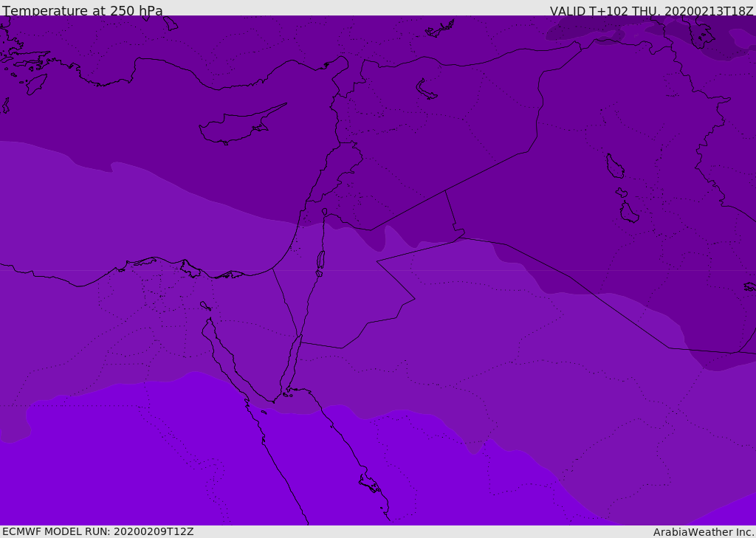The width and height of the screenshot is (756, 538).
Task: Click the Dead Sea outline
Action: click(320, 261)
